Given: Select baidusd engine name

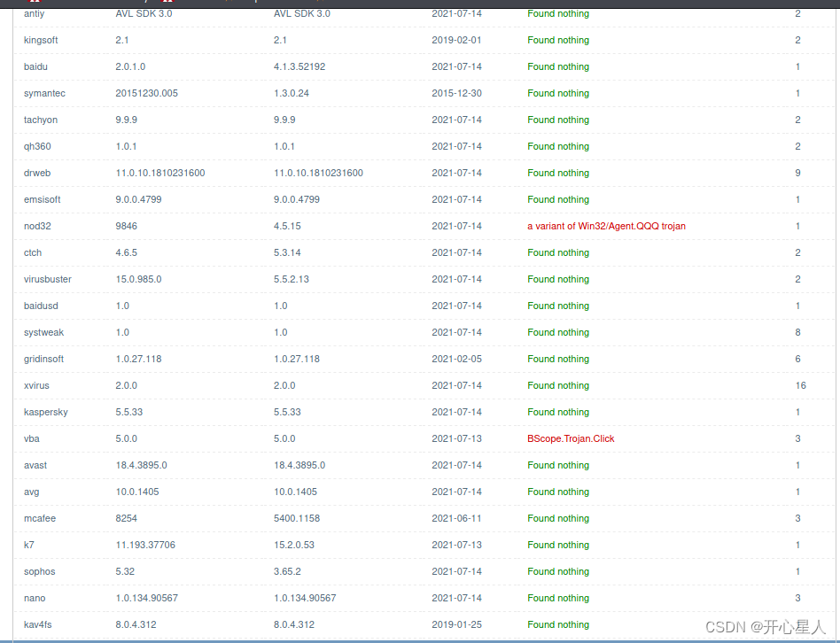Looking at the screenshot, I should (x=41, y=306).
